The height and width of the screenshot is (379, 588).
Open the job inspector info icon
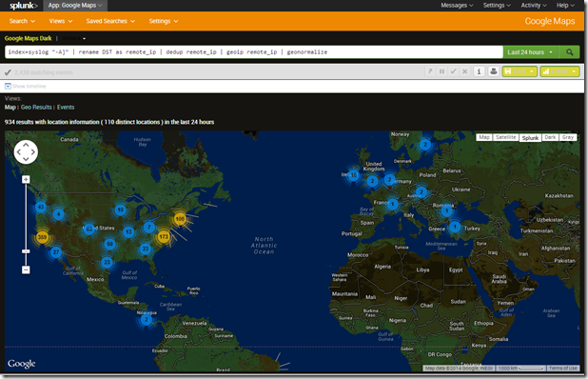click(x=479, y=71)
